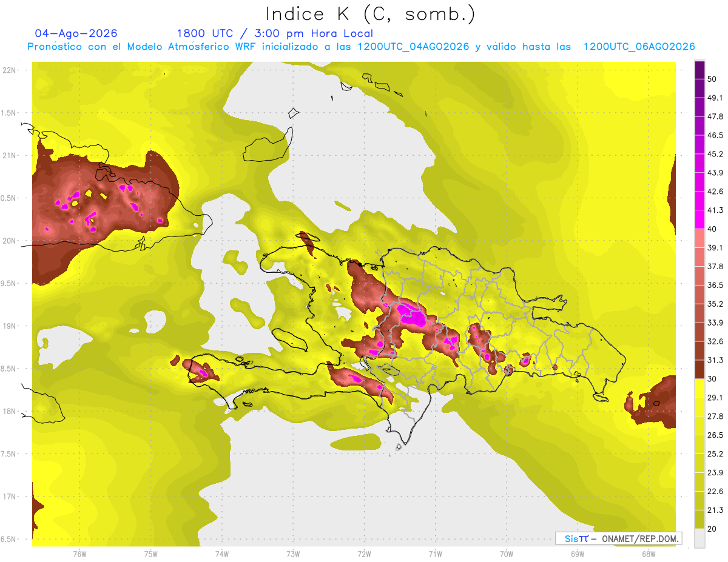Viewport: 728px width, 562px height.
Task: Click the colorbar value '37.8'
Action: [x=715, y=266]
